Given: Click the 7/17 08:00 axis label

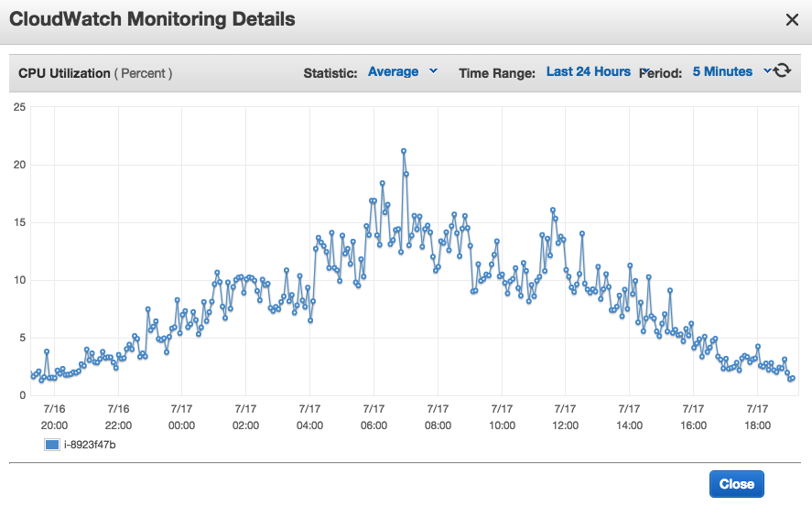Looking at the screenshot, I should (438, 417).
